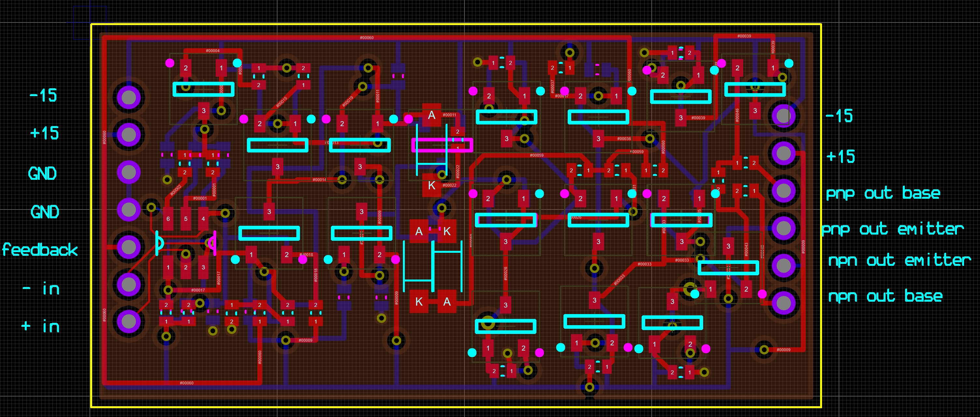Select the 'npn out base' text label
Viewport: 980px width, 417px height.
click(x=885, y=296)
